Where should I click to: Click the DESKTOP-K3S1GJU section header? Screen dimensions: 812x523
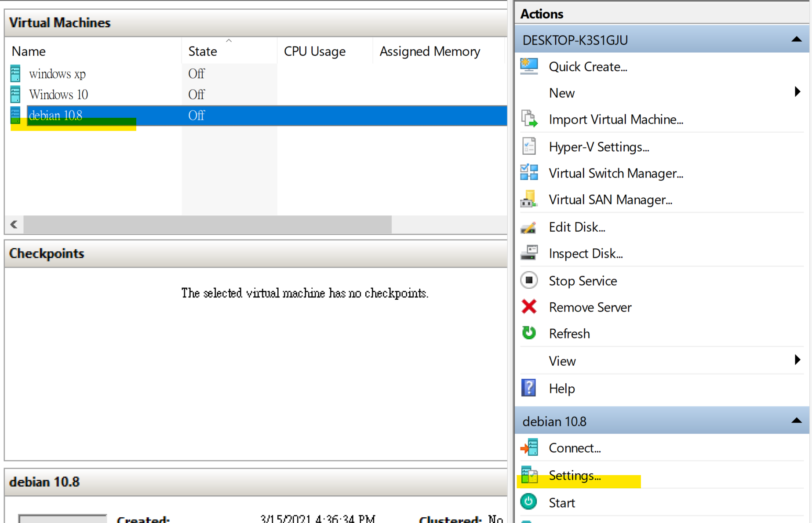click(662, 40)
